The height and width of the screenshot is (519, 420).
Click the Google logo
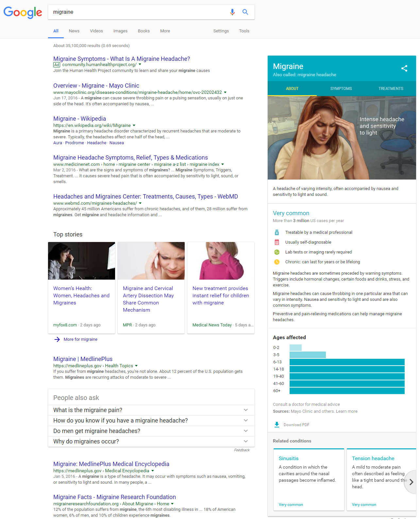pyautogui.click(x=23, y=12)
